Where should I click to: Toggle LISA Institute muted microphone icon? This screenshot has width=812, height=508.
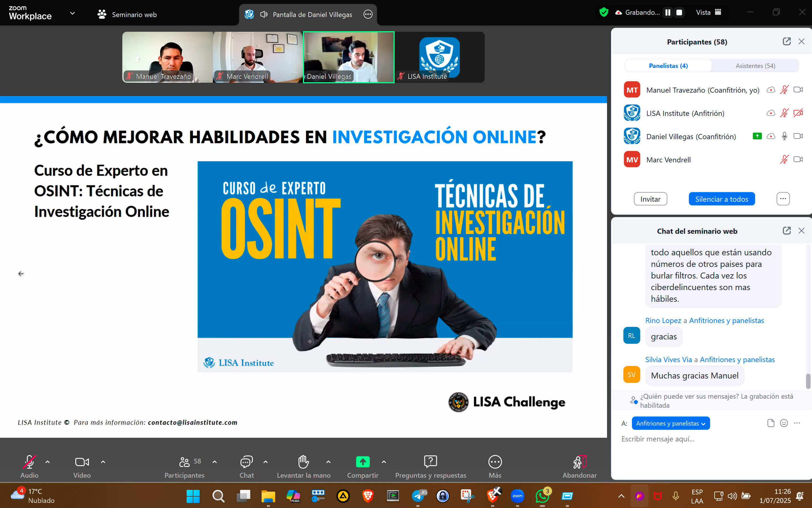pyautogui.click(x=784, y=113)
